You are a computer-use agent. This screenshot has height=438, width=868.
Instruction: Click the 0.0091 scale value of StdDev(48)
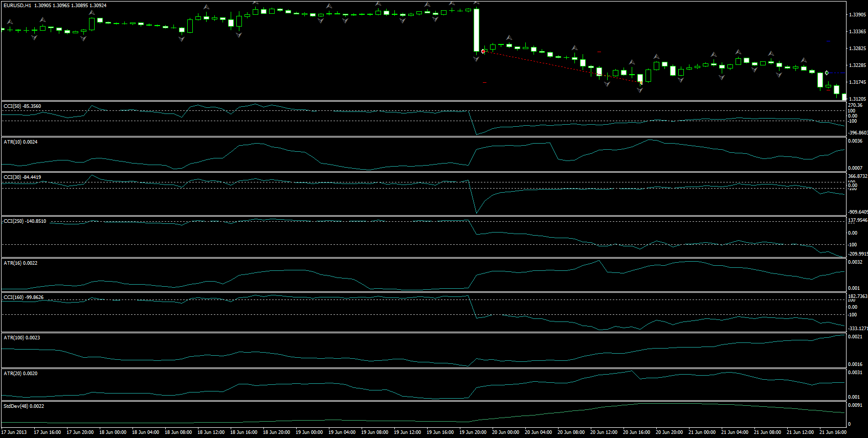[x=855, y=405]
